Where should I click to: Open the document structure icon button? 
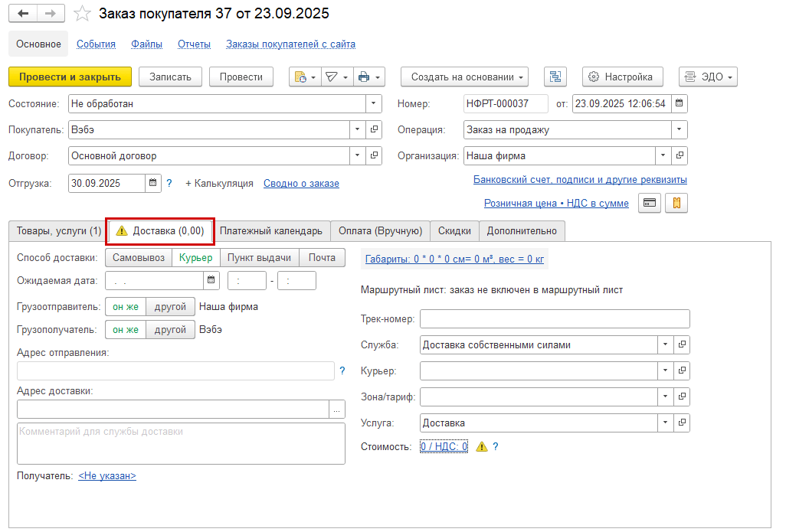point(555,77)
